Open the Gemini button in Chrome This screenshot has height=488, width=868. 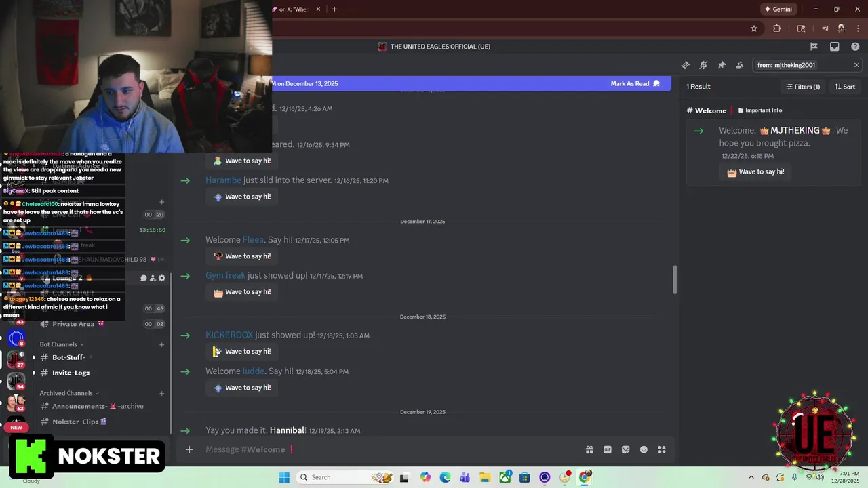778,9
